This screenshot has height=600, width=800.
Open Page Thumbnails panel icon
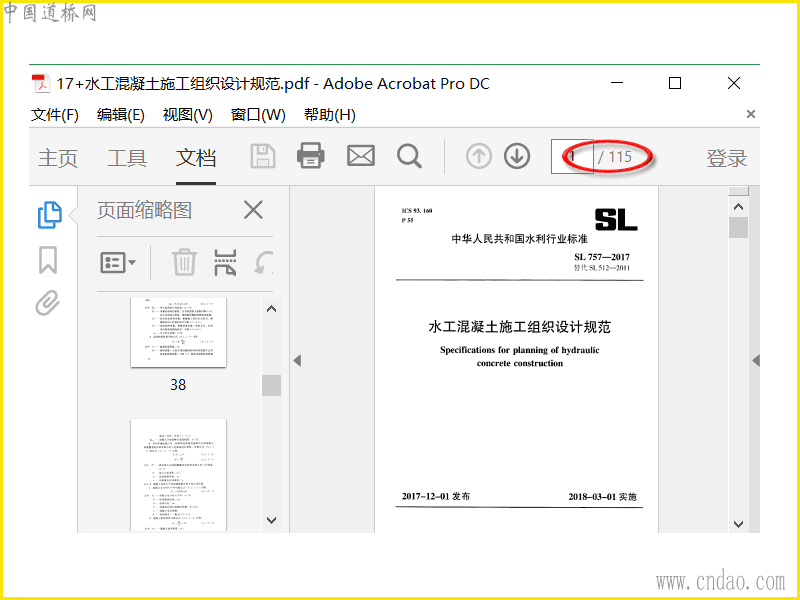tap(50, 215)
